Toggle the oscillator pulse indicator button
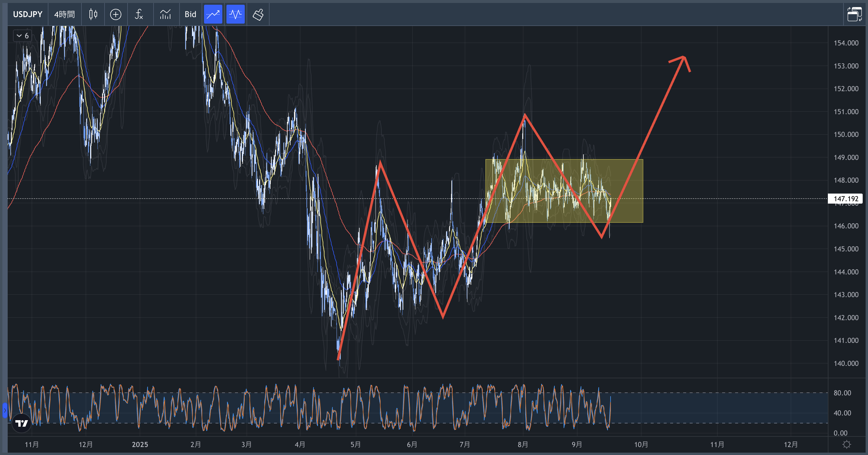This screenshot has width=868, height=455. (235, 14)
